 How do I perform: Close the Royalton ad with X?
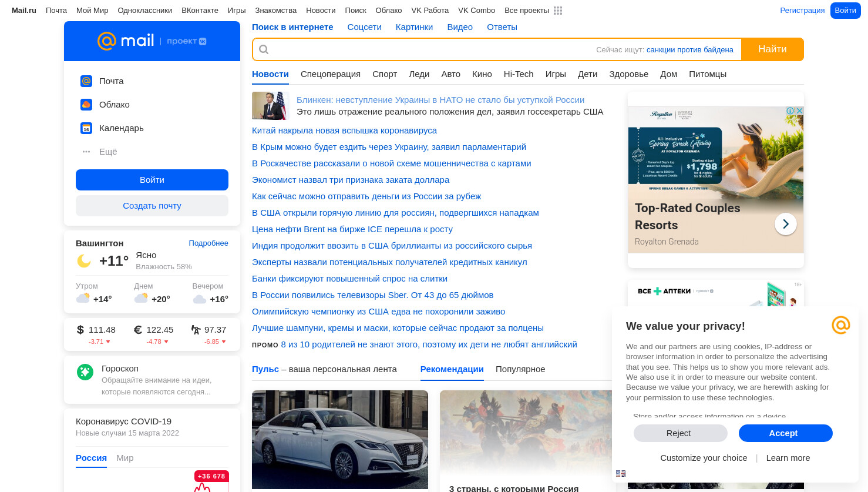click(799, 111)
